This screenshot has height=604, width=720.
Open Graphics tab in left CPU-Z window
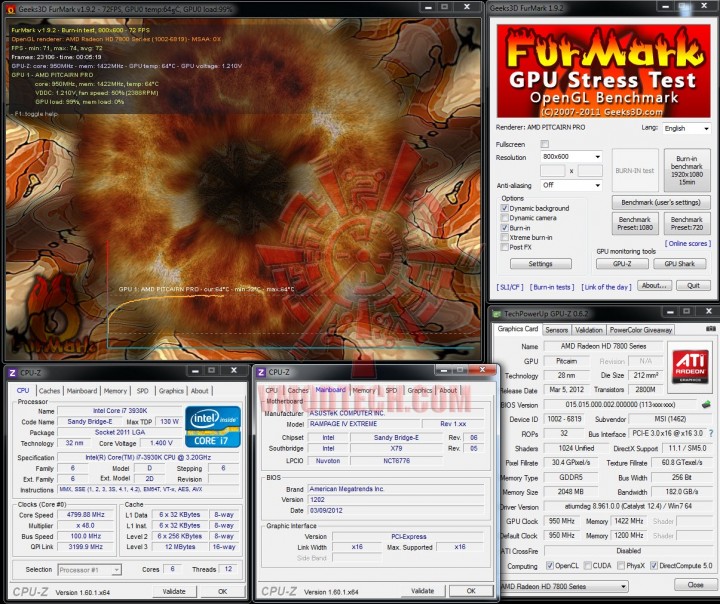click(x=171, y=391)
